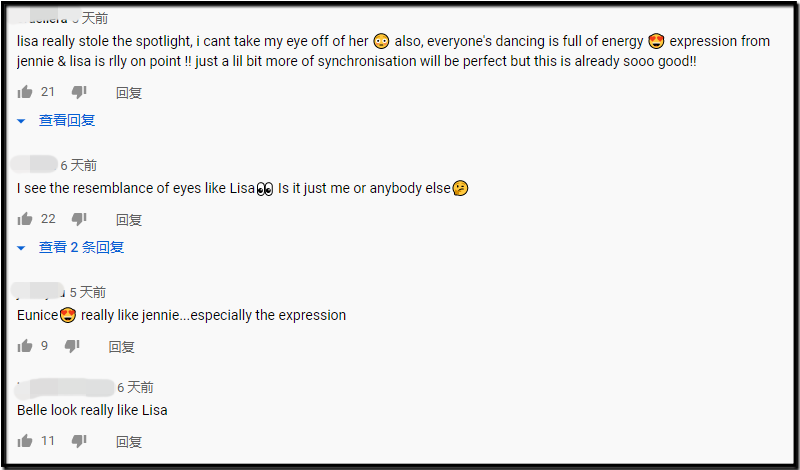The width and height of the screenshot is (800, 470).
Task: Expand 查看回复 under the spotlight comment
Action: tap(67, 120)
